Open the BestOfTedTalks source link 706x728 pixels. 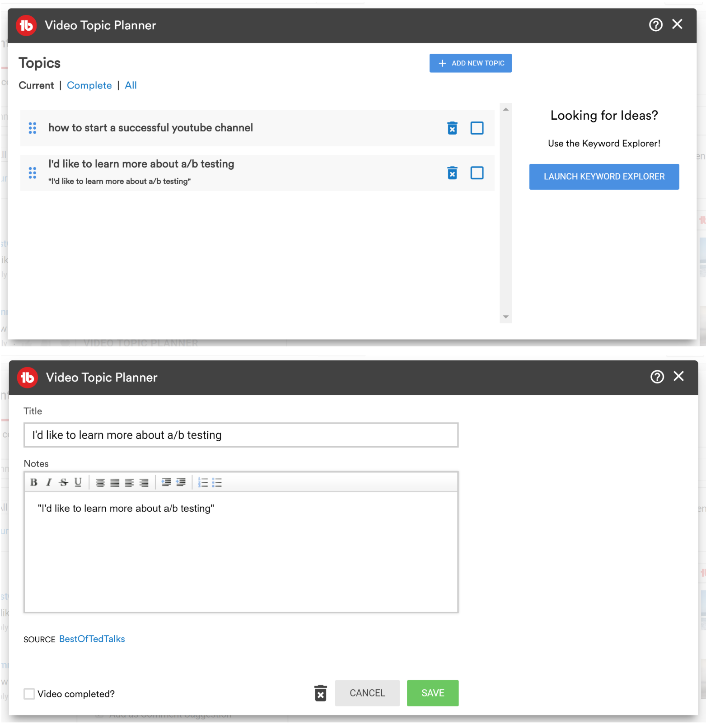92,639
